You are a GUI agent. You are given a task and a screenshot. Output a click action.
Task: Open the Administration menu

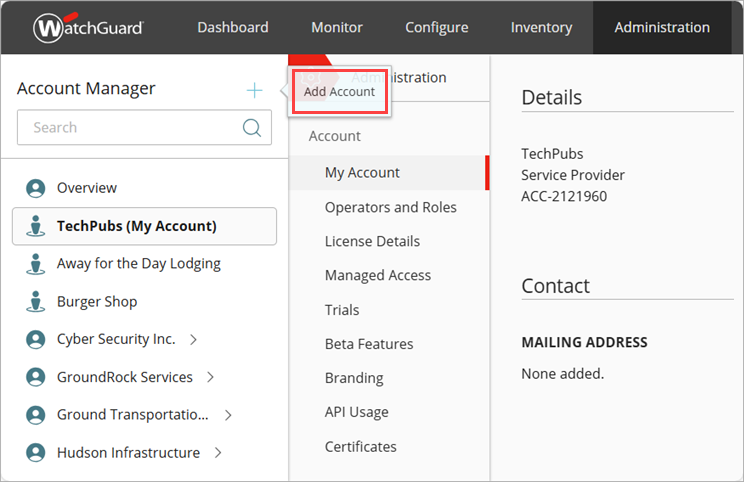[x=662, y=28]
